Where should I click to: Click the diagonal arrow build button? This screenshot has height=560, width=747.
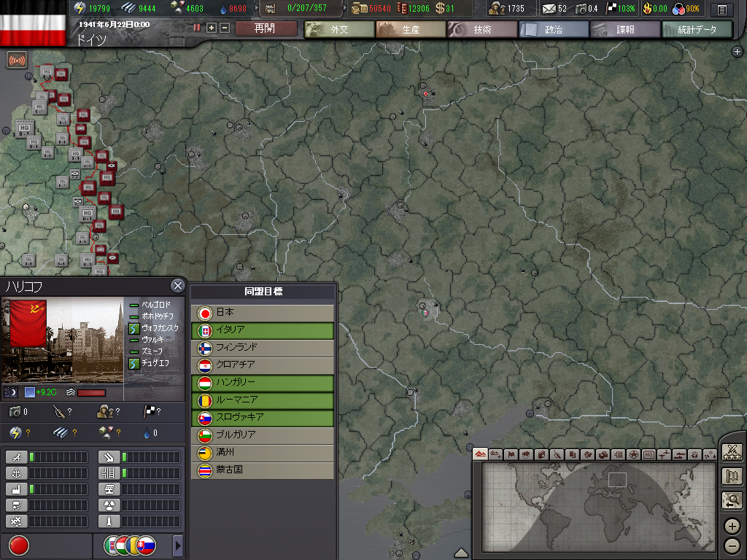coord(109,458)
